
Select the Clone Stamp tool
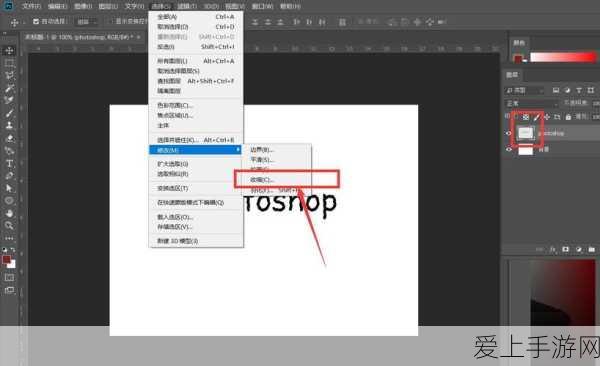tap(9, 125)
